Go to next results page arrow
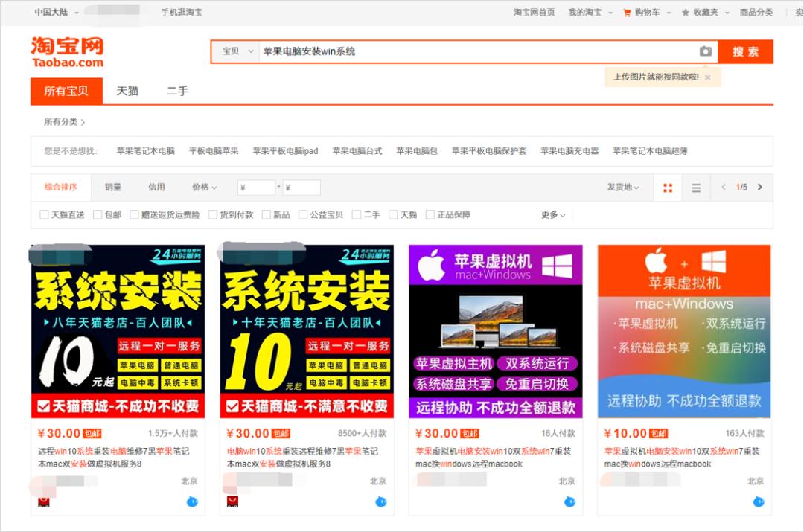Image resolution: width=804 pixels, height=532 pixels. pyautogui.click(x=760, y=188)
